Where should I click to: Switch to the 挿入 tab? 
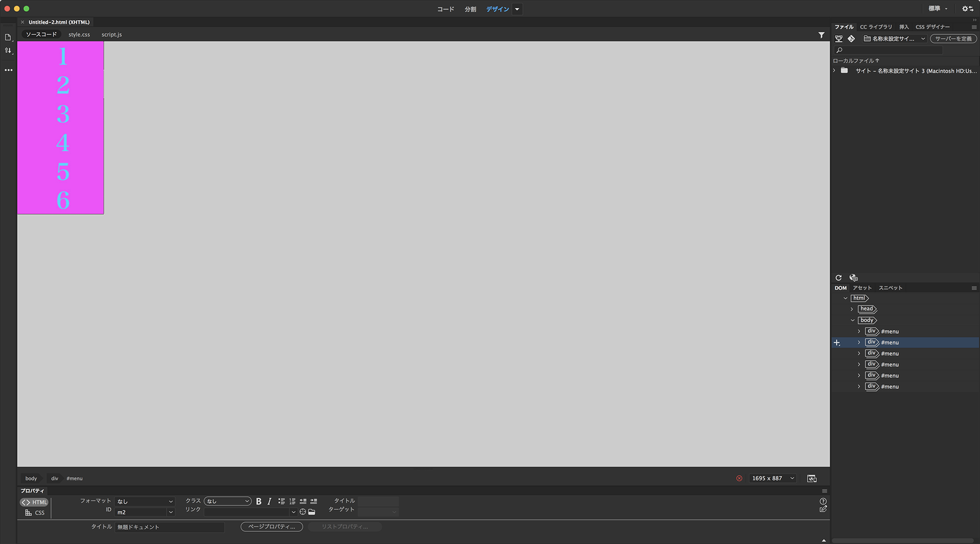(904, 27)
